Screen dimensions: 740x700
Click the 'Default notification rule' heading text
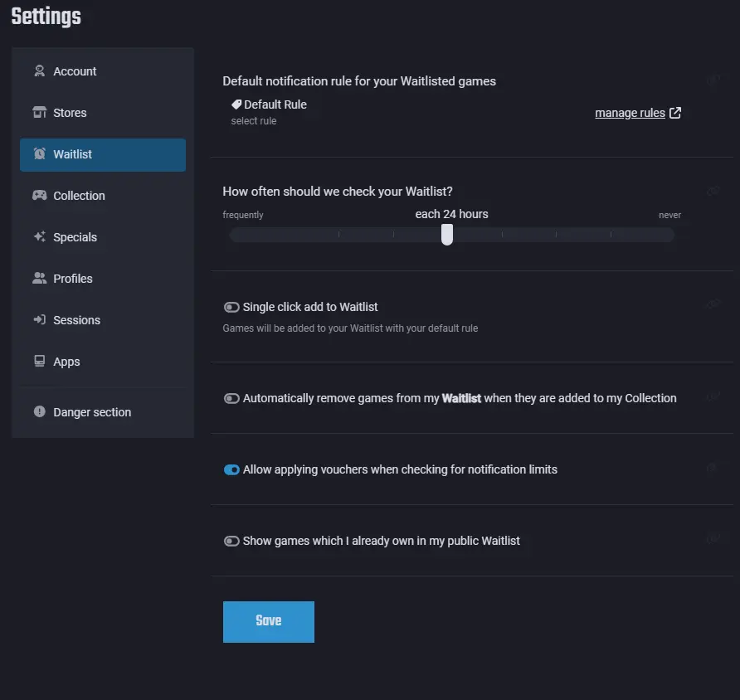(x=359, y=81)
